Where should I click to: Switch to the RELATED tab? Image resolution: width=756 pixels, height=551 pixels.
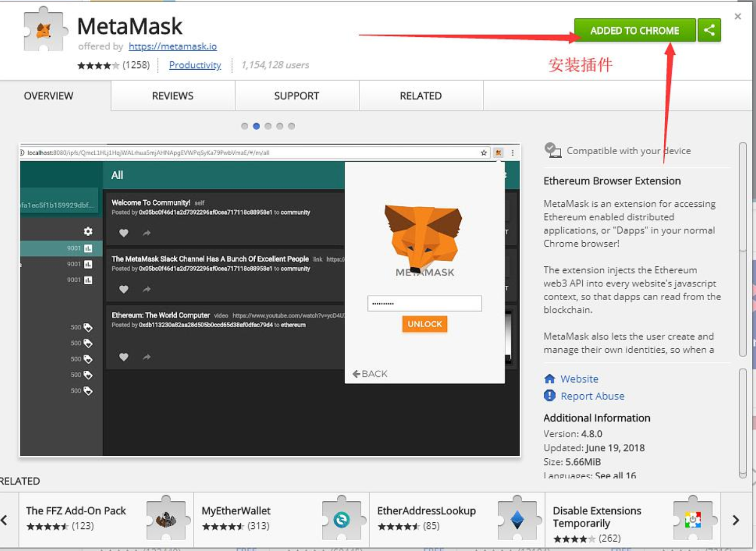click(421, 96)
